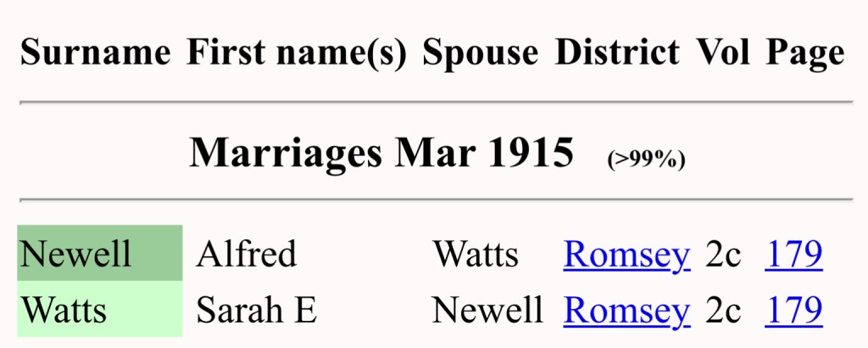Screen dimensions: 868x348
Task: Click the dark green Newell surname cell
Action: 99,254
